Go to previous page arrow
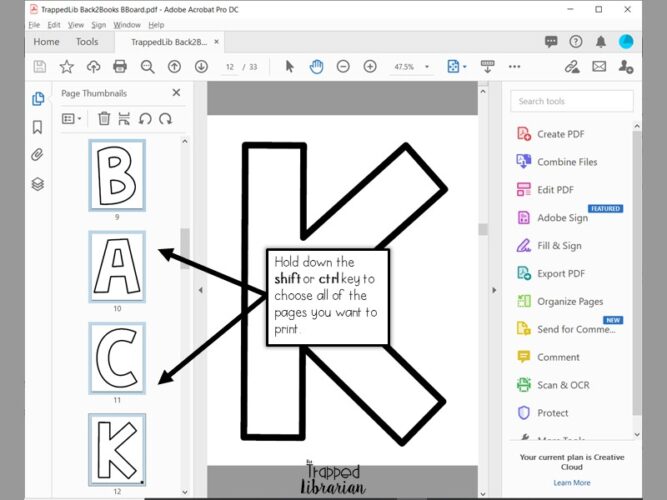This screenshot has width=667, height=500. pyautogui.click(x=174, y=67)
